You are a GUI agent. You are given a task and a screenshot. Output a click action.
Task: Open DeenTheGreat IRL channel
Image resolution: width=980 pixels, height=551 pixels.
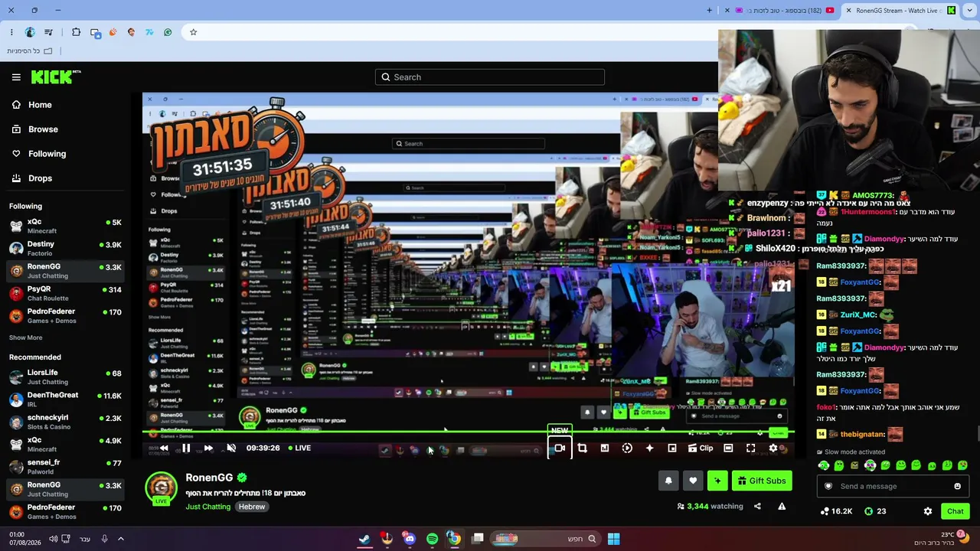click(x=65, y=399)
